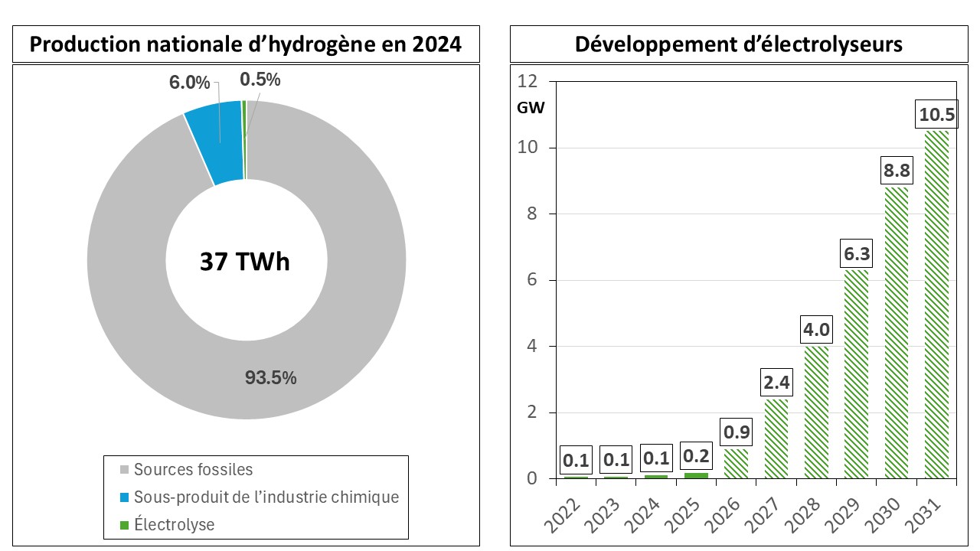The width and height of the screenshot is (980, 551).
Task: Click the 0.9 data label for 2026
Action: click(x=737, y=433)
